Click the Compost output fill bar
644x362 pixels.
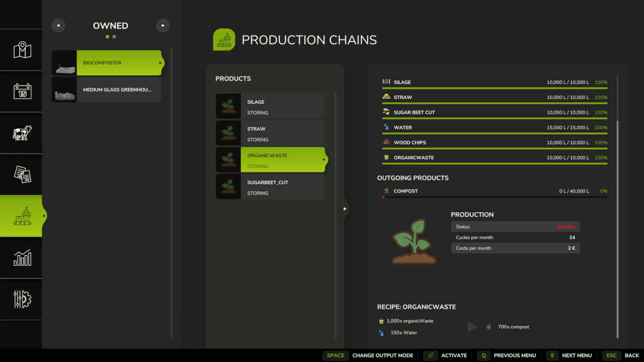pyautogui.click(x=494, y=197)
